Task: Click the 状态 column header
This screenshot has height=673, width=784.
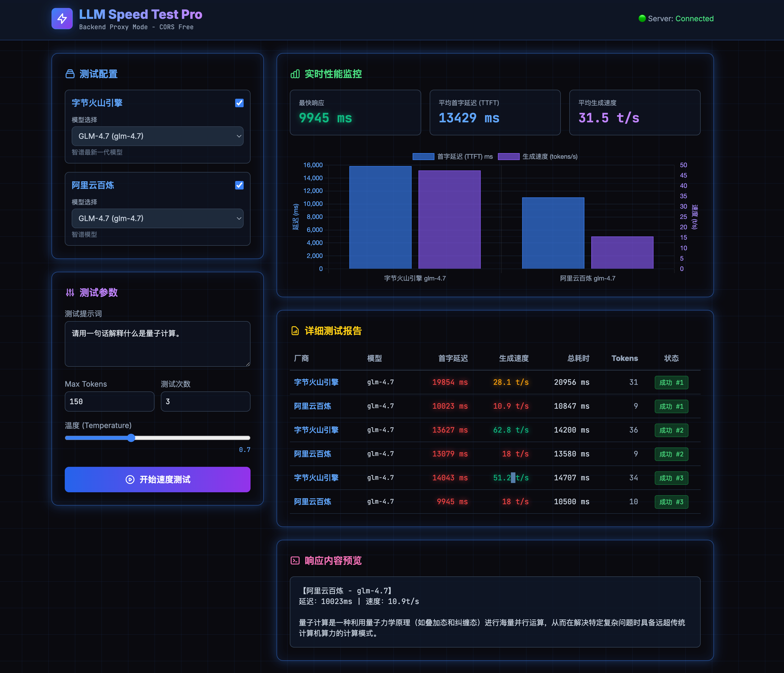Action: point(671,358)
